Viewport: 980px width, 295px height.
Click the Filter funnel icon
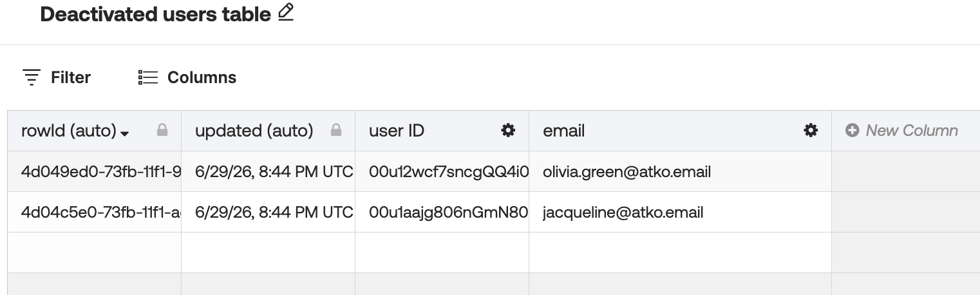pos(32,77)
